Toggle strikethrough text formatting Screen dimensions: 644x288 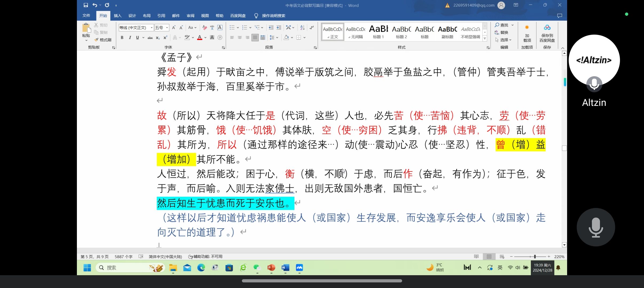[x=150, y=38]
